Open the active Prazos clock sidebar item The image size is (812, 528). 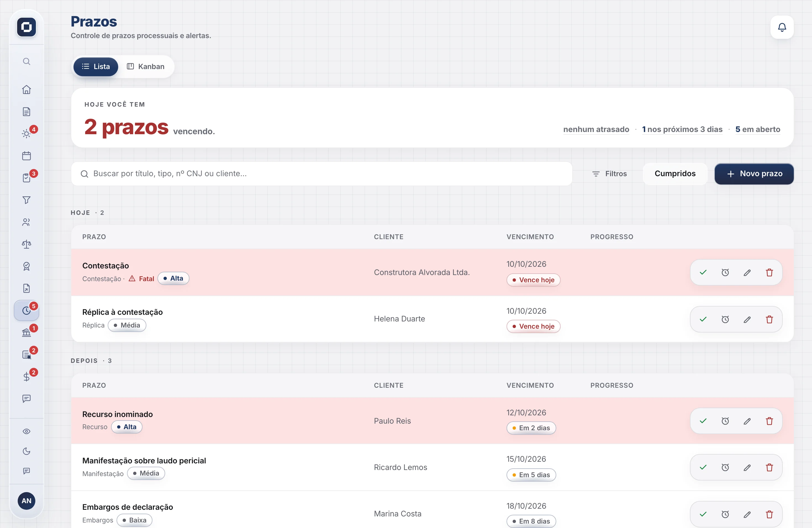[x=27, y=310]
